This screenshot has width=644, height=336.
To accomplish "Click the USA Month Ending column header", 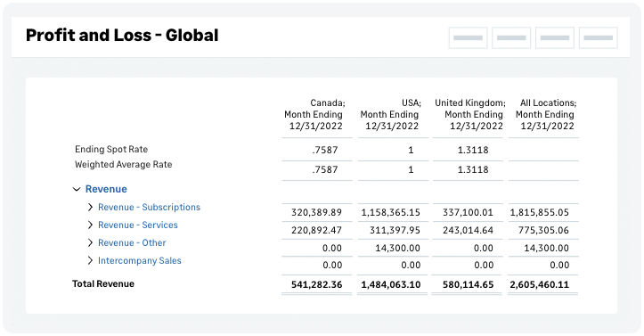I will click(390, 115).
